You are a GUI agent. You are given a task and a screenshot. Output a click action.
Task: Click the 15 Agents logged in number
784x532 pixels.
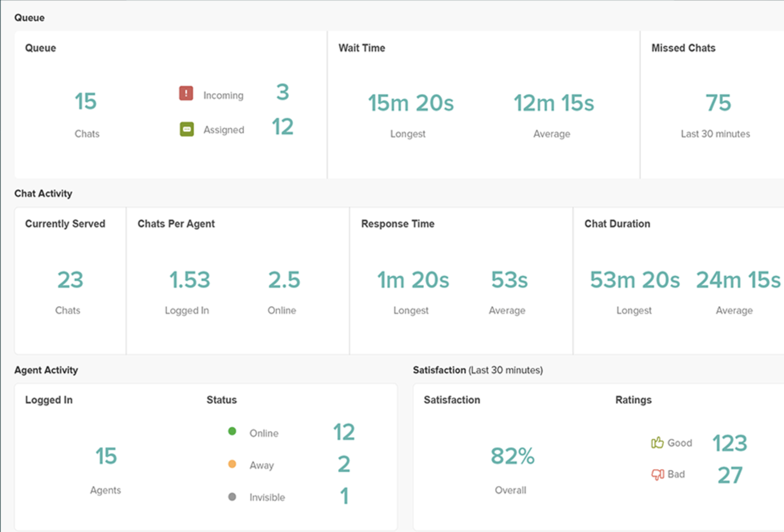click(106, 456)
